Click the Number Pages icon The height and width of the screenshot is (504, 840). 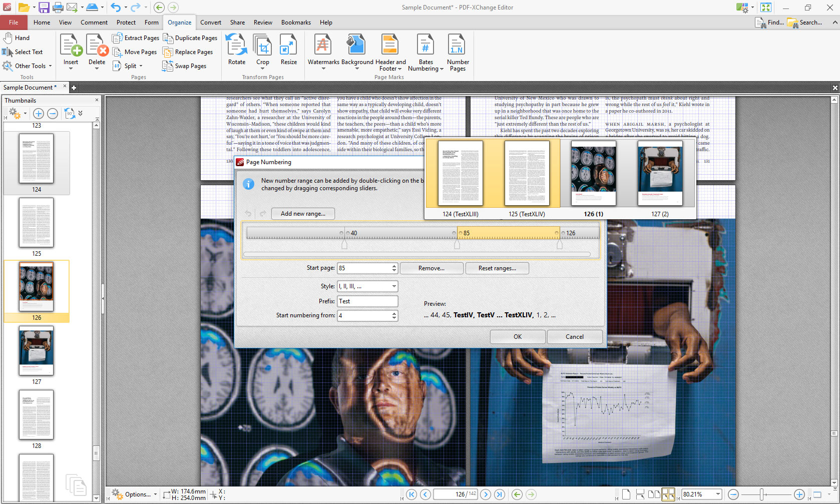tap(458, 45)
